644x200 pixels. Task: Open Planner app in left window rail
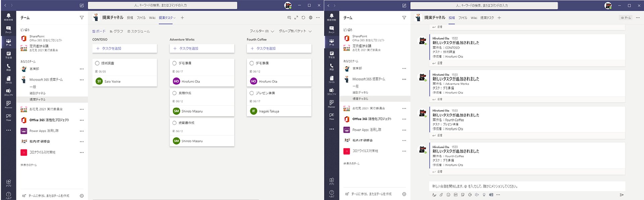click(x=8, y=104)
